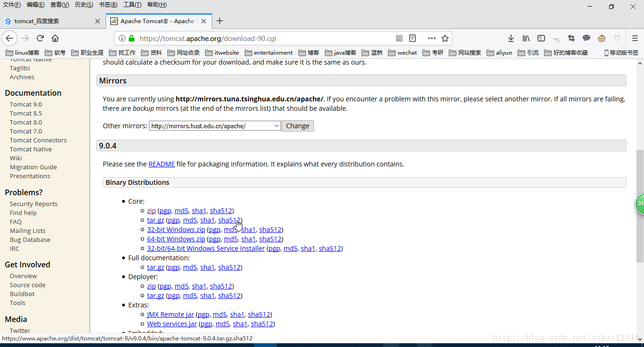Open sha512 link for Core tar.gz

pos(230,220)
